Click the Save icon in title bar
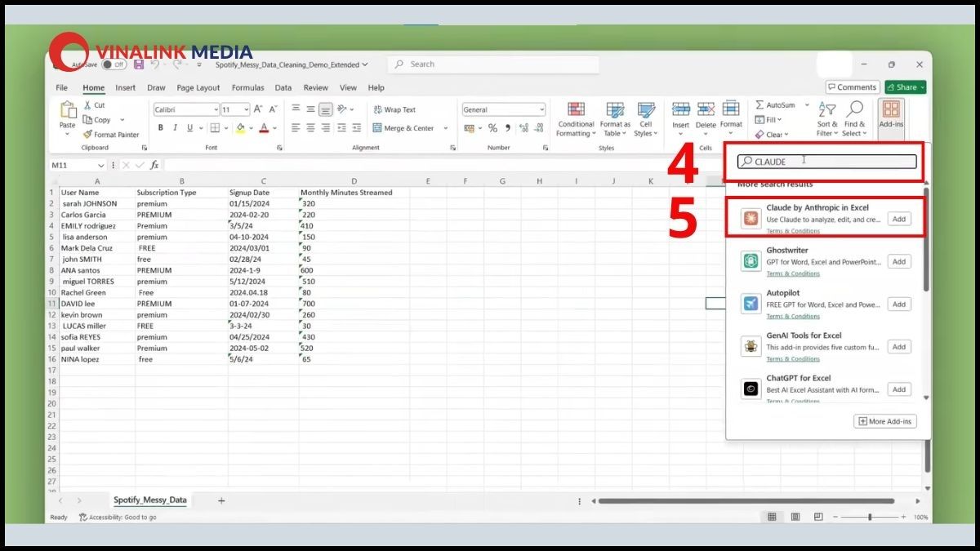 [x=139, y=64]
